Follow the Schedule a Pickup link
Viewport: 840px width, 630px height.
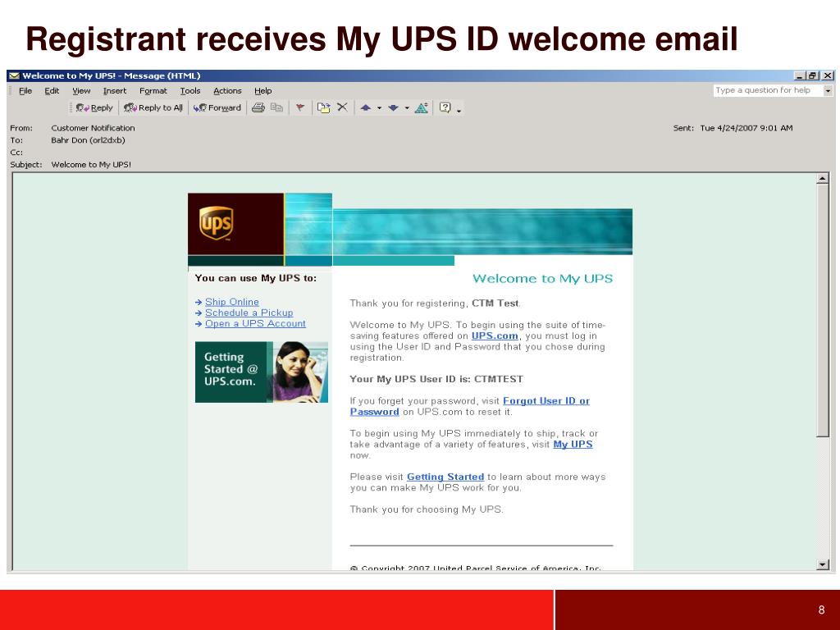tap(249, 313)
